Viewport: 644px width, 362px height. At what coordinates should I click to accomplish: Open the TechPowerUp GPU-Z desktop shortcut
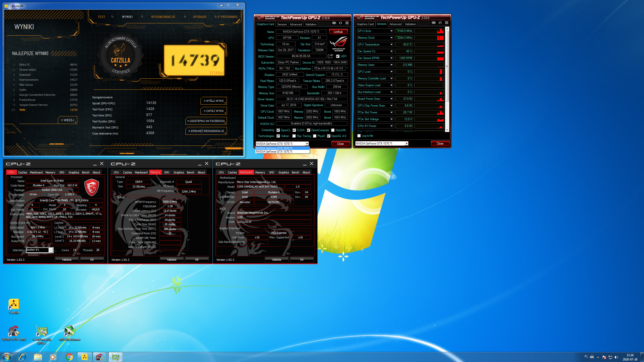42,335
